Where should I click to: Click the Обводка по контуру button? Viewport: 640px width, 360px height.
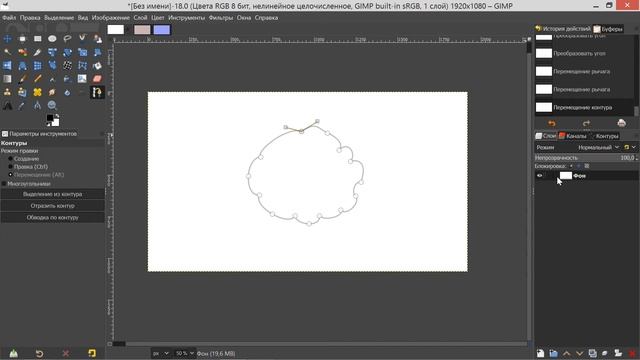pyautogui.click(x=53, y=218)
